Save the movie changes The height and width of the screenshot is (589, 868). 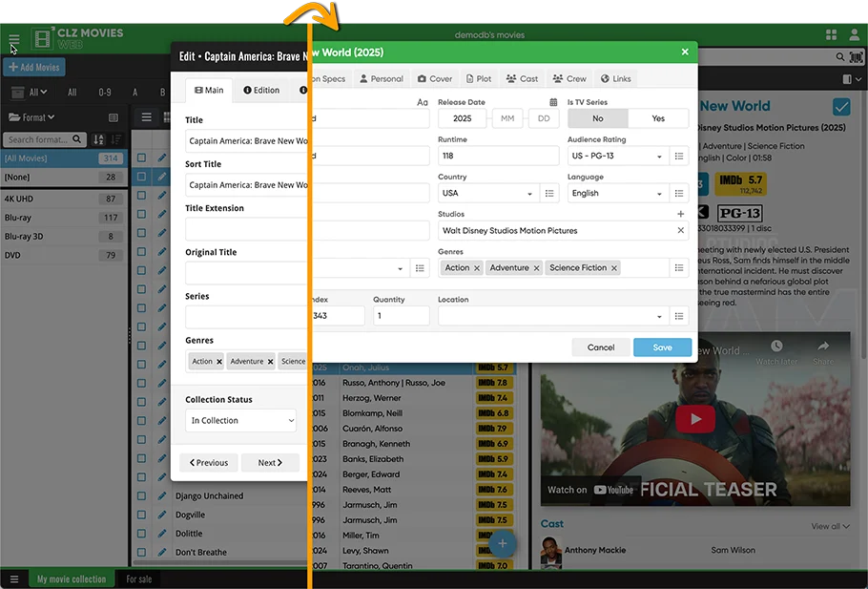point(663,347)
